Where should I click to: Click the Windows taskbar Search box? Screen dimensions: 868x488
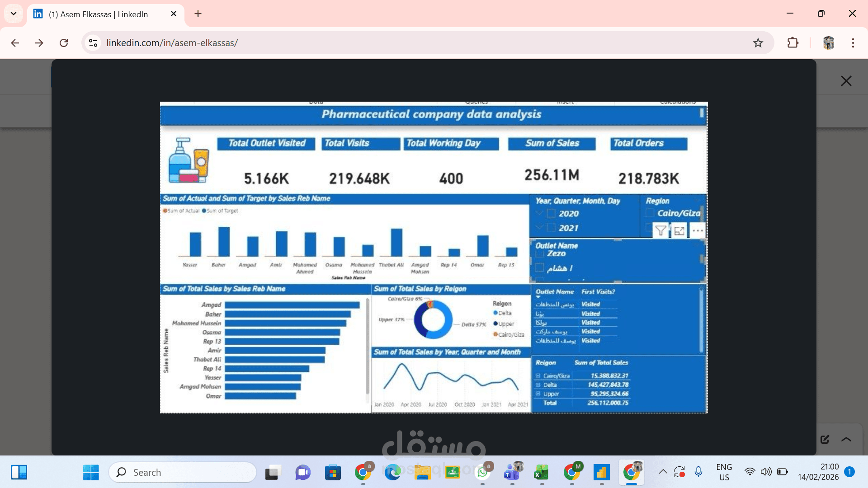point(183,473)
